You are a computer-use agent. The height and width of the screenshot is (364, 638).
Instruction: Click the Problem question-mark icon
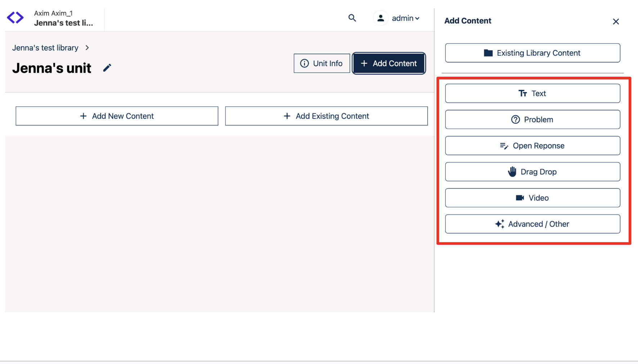516,119
